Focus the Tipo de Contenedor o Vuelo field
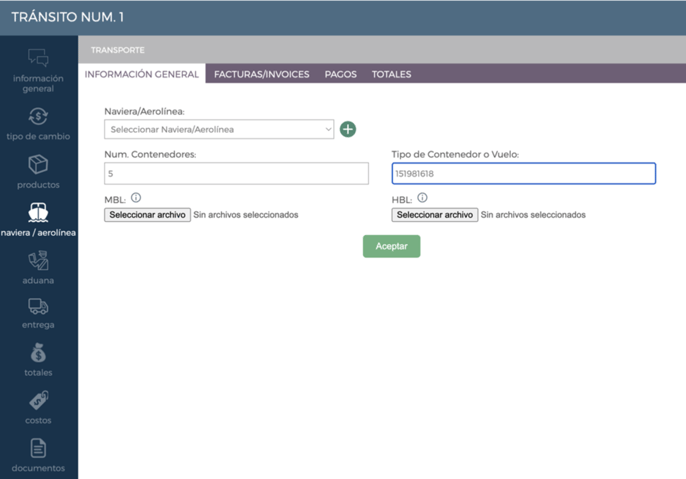The height and width of the screenshot is (479, 686). point(524,174)
